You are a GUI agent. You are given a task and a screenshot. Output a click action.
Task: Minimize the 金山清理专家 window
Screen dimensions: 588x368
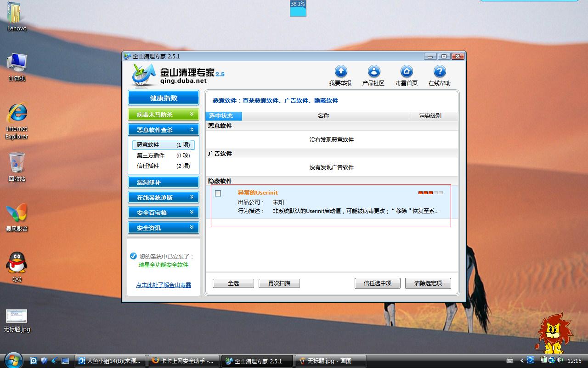(x=430, y=57)
